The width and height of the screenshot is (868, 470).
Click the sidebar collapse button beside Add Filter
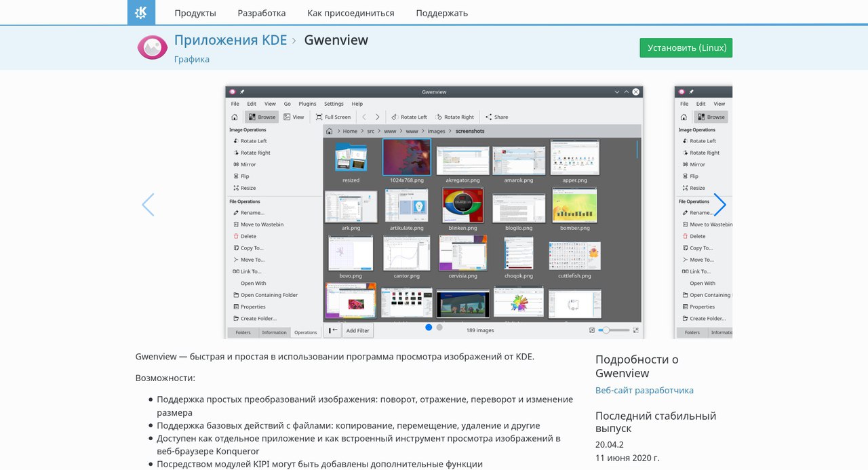[x=332, y=330]
